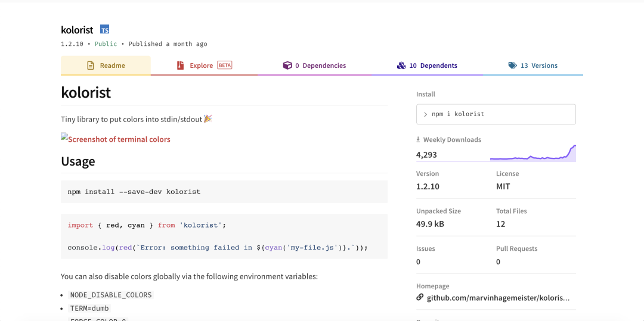
Task: Click the Homepage chain link icon
Action: 420,298
